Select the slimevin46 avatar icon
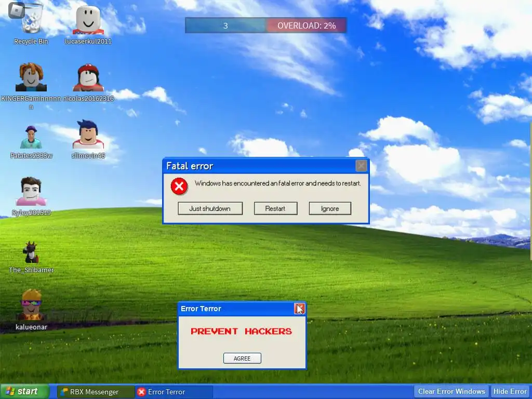532x399 pixels. click(x=88, y=135)
